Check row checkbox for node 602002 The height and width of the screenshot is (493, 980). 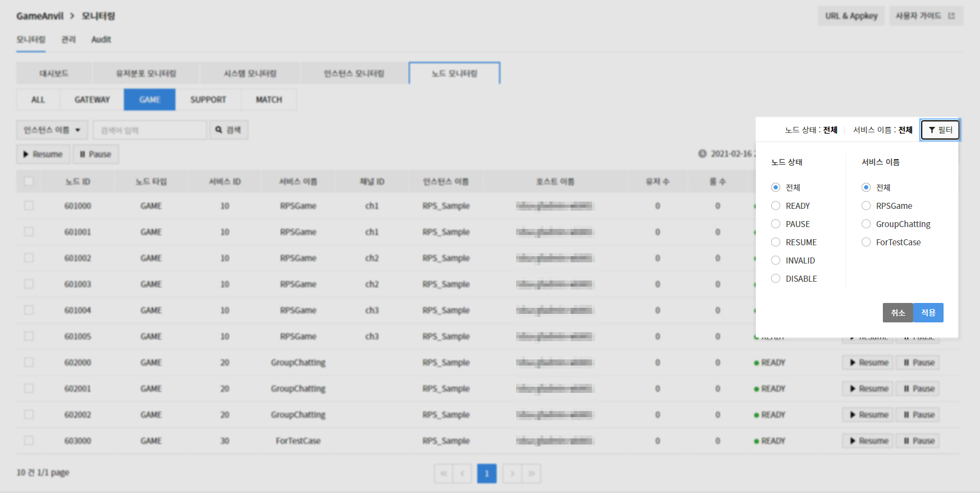(x=29, y=415)
